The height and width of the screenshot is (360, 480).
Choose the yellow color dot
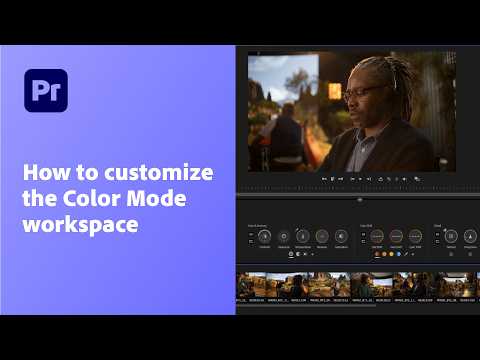[x=391, y=254]
